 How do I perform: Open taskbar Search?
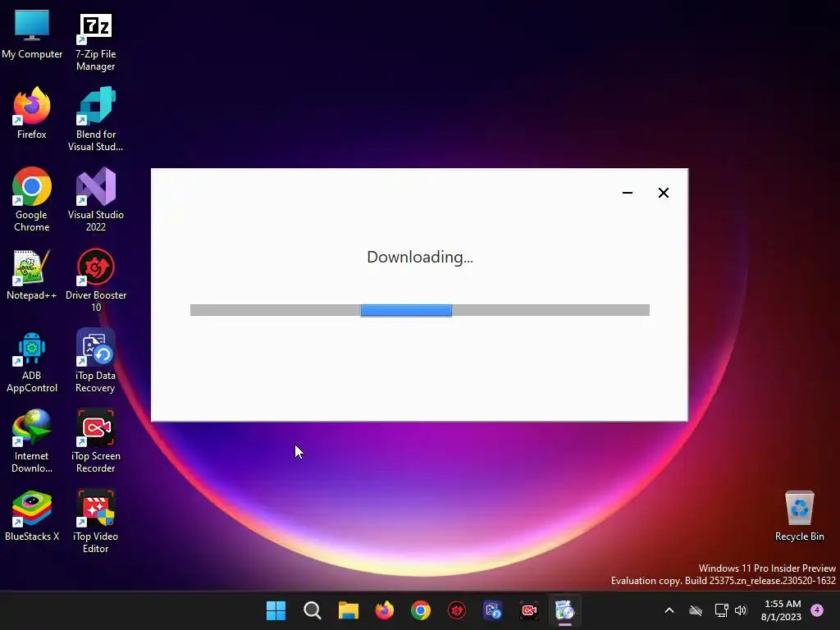pos(313,610)
